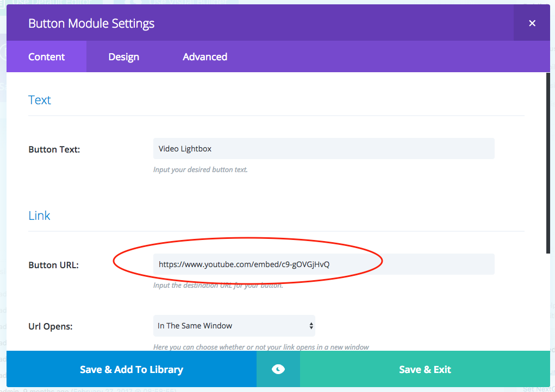Click the eye preview icon

click(x=278, y=369)
